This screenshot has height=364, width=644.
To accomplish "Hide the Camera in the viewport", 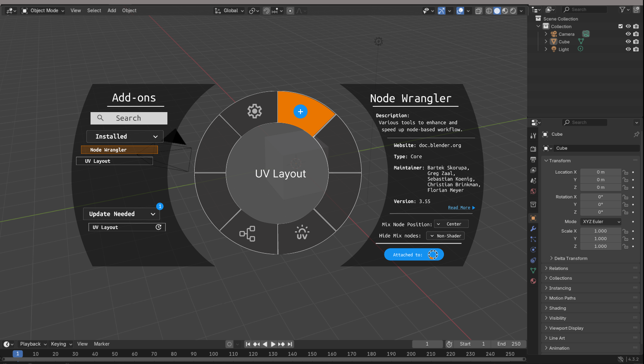I will (x=628, y=34).
